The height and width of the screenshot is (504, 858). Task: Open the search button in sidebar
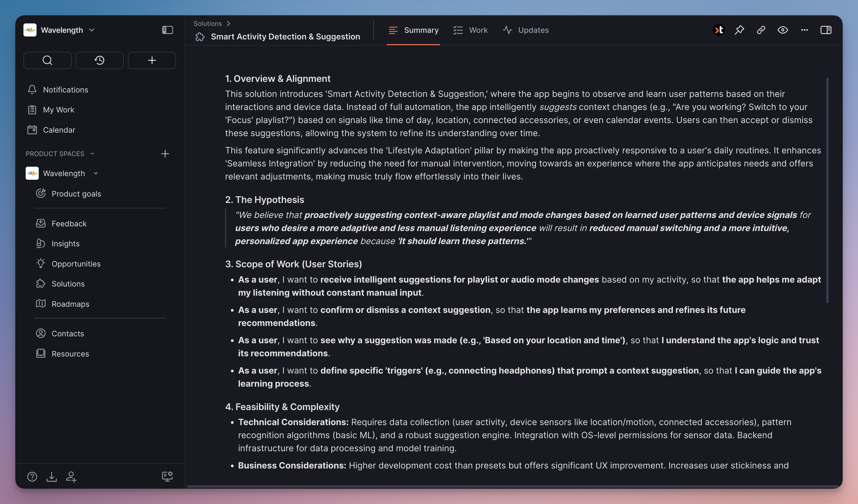click(x=47, y=60)
